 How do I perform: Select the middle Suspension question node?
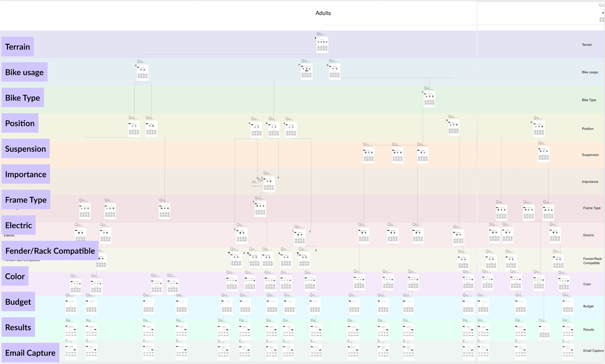tap(397, 154)
